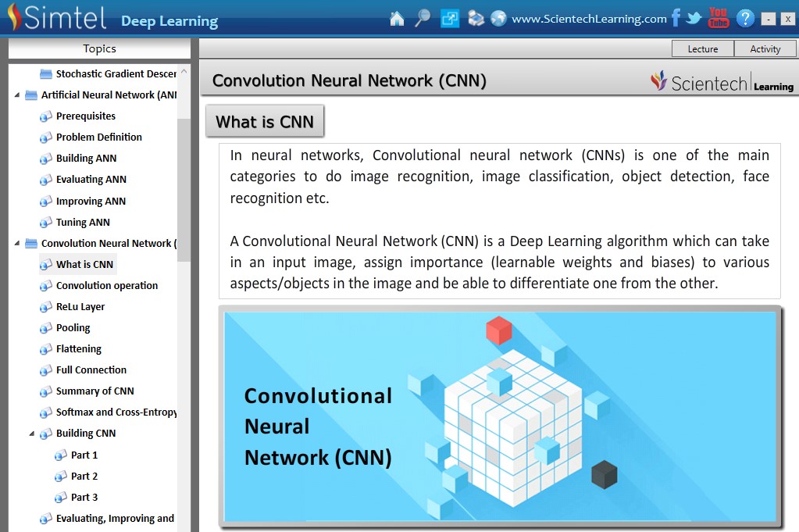
Task: Select the Building CNN lesson label
Action: [86, 433]
